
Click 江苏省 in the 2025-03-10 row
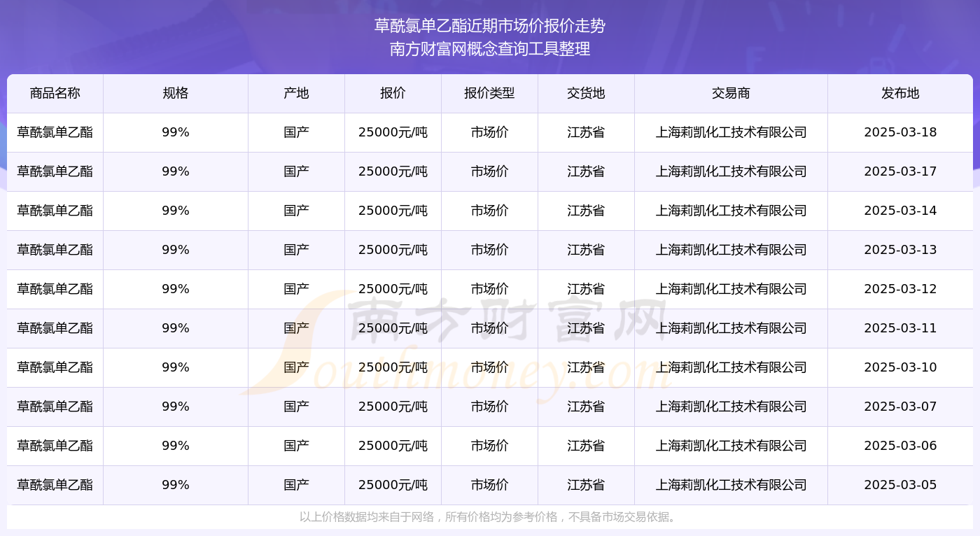coord(586,367)
